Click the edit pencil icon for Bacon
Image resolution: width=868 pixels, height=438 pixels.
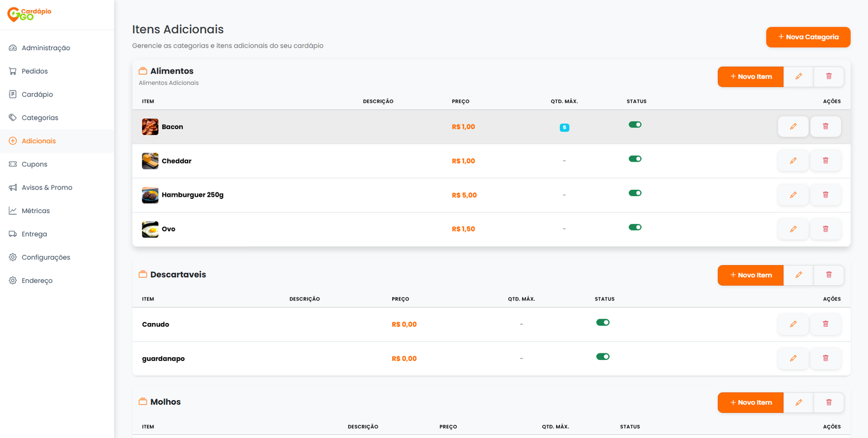[x=793, y=127]
